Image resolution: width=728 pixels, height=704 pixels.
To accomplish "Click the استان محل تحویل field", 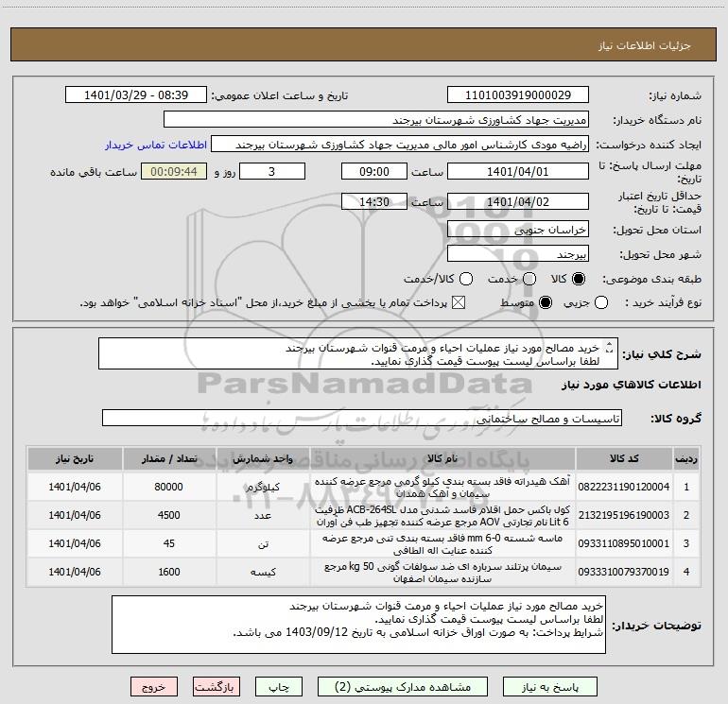I will point(518,230).
